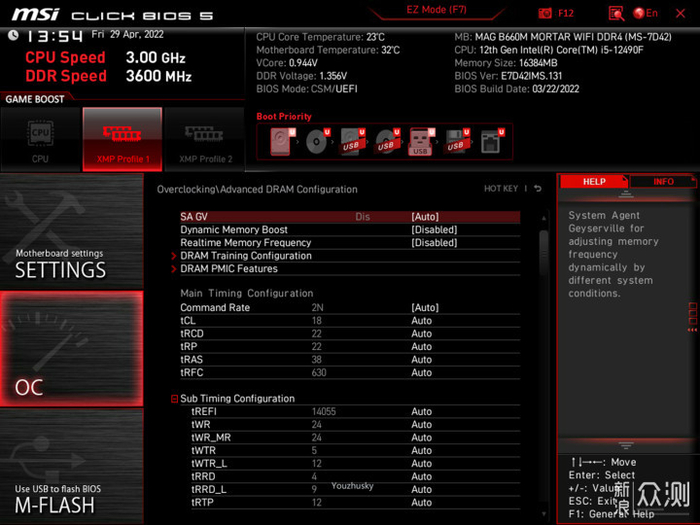Toggle XMP Profile 2

tap(204, 136)
